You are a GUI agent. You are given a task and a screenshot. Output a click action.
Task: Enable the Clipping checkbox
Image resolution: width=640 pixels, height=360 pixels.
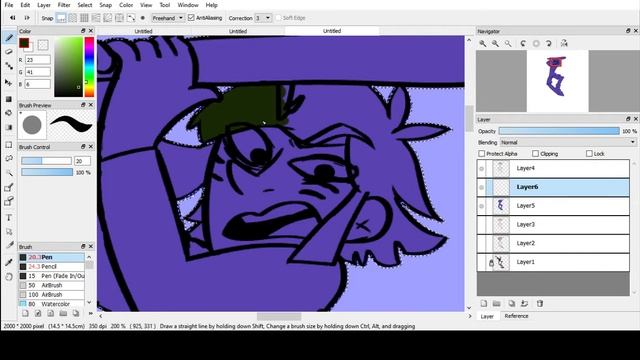[x=536, y=153]
